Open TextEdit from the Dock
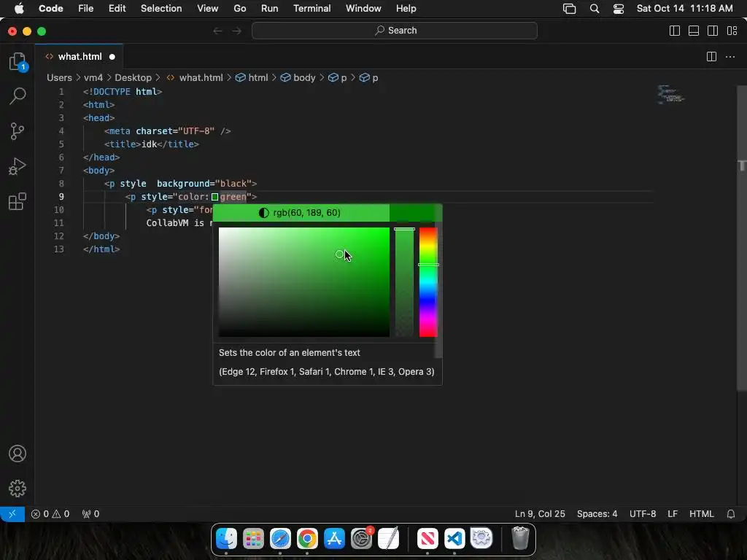 point(389,539)
